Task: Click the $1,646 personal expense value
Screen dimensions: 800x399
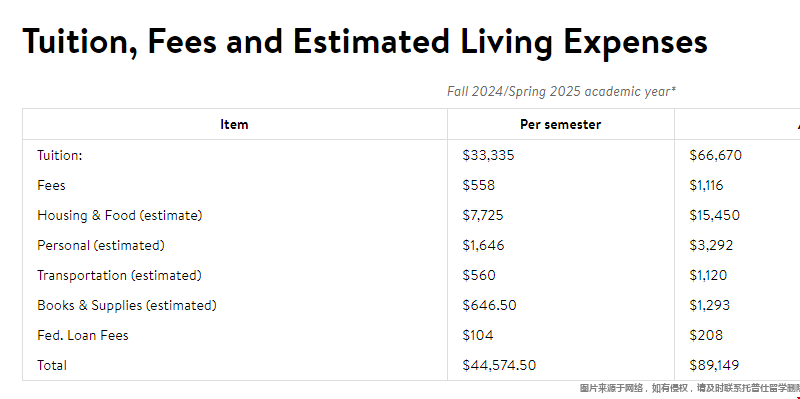Action: click(483, 245)
